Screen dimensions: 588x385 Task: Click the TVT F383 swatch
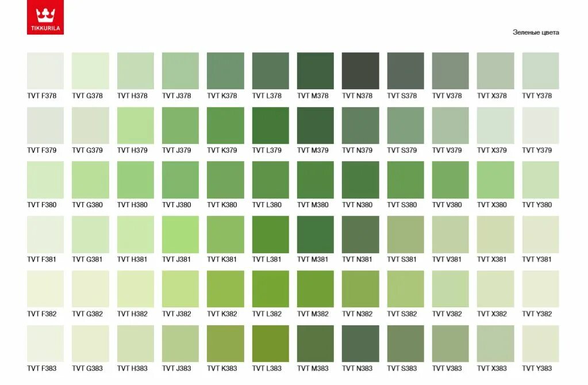point(45,344)
